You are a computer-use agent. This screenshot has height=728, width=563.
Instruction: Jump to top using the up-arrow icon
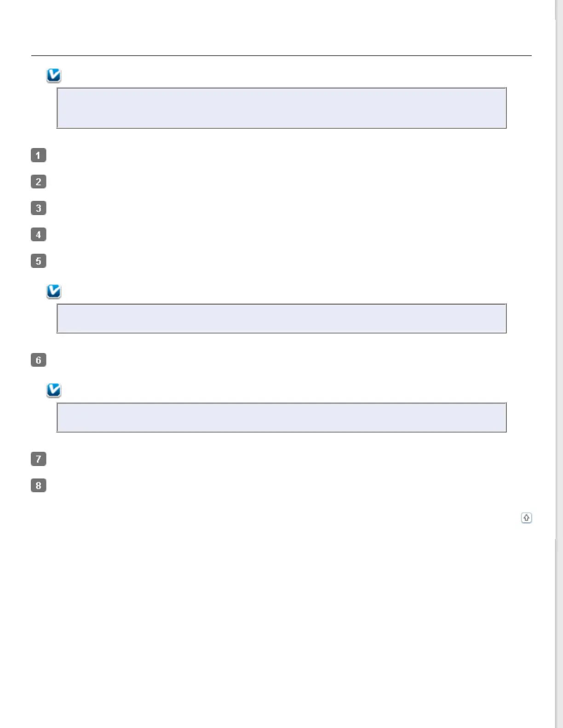(526, 518)
